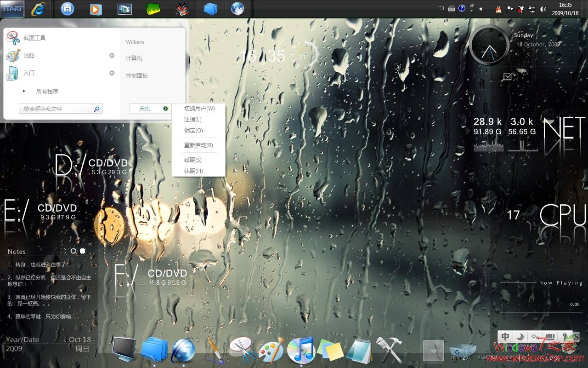Launch iTunes from the bottom dock
Image resolution: width=588 pixels, height=368 pixels.
click(x=301, y=351)
